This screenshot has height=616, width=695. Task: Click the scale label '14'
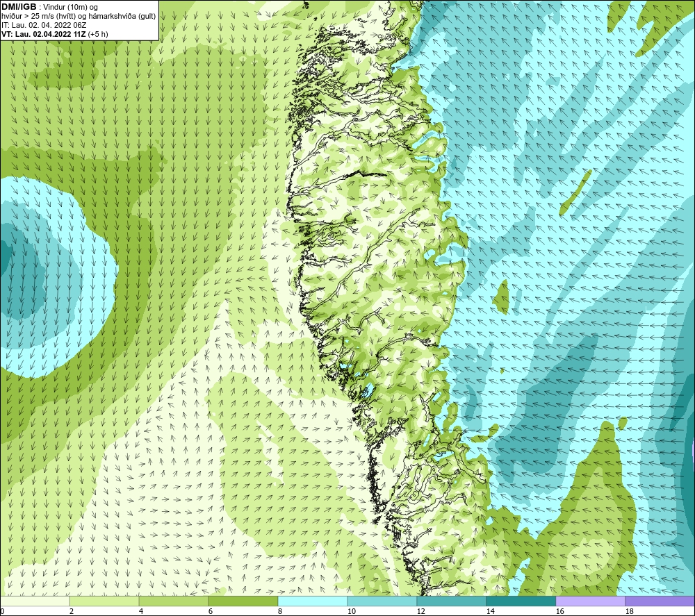[x=490, y=612]
